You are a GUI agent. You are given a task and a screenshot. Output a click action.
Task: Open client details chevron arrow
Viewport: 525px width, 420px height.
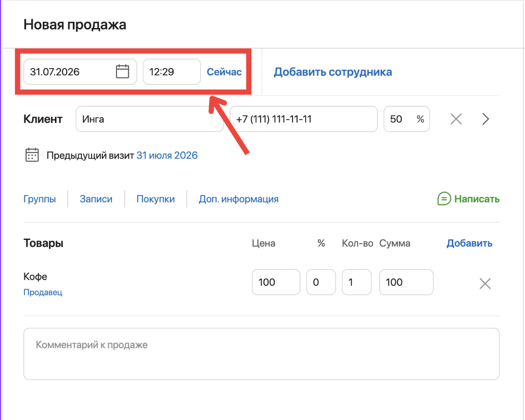pyautogui.click(x=485, y=119)
